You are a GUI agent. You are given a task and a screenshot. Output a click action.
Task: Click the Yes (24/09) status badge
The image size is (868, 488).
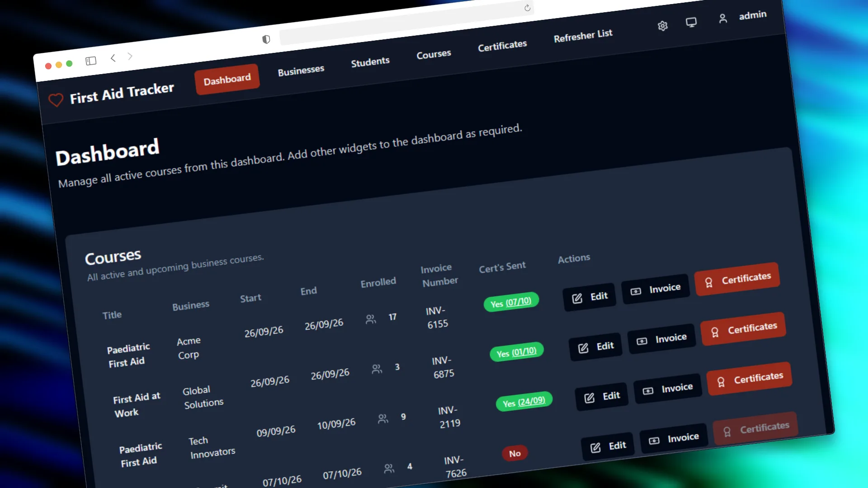(524, 402)
